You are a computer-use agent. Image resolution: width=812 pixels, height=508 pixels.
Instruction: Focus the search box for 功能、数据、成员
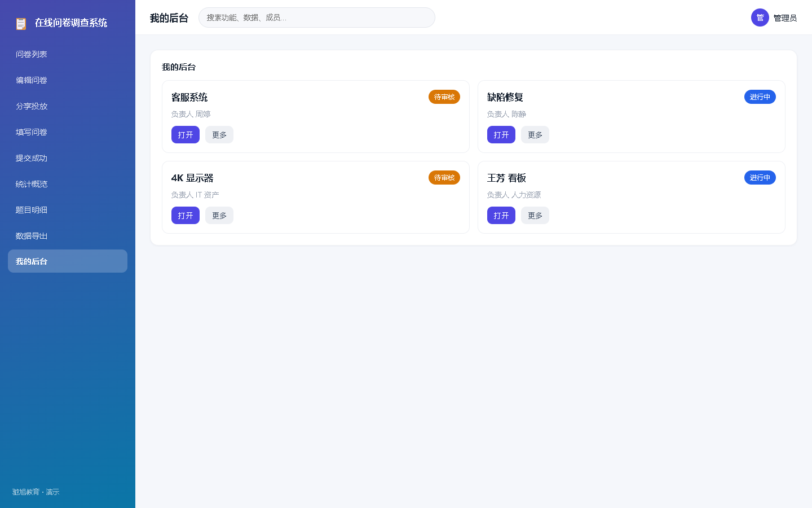317,17
